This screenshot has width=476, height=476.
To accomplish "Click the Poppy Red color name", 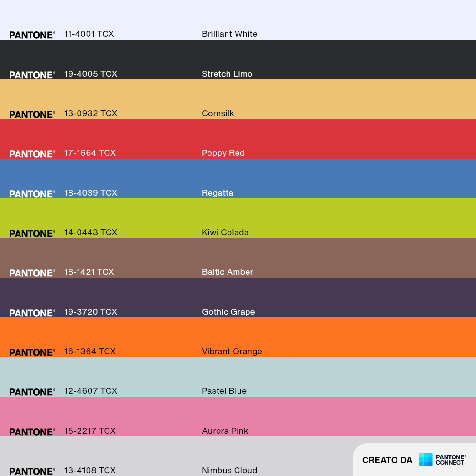I will (x=223, y=153).
